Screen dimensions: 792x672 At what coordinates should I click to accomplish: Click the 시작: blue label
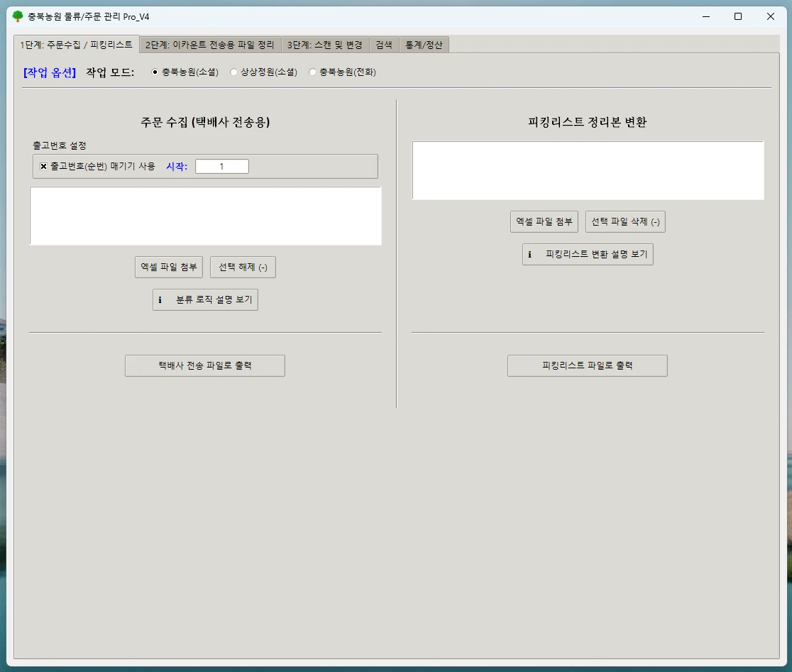coord(177,166)
